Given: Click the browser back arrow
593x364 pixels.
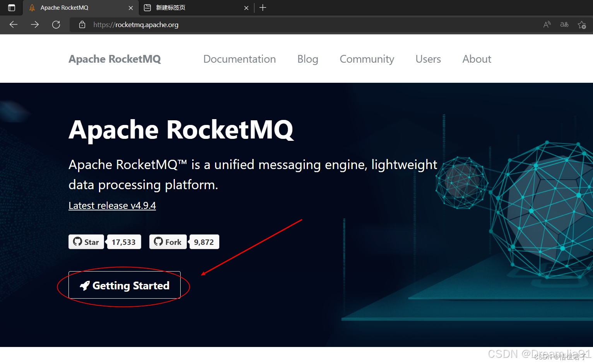Looking at the screenshot, I should click(x=14, y=25).
